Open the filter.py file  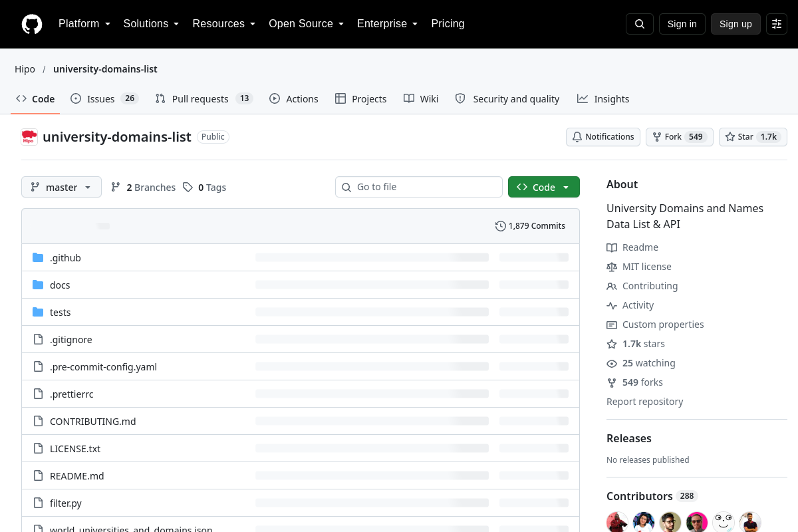pos(66,503)
